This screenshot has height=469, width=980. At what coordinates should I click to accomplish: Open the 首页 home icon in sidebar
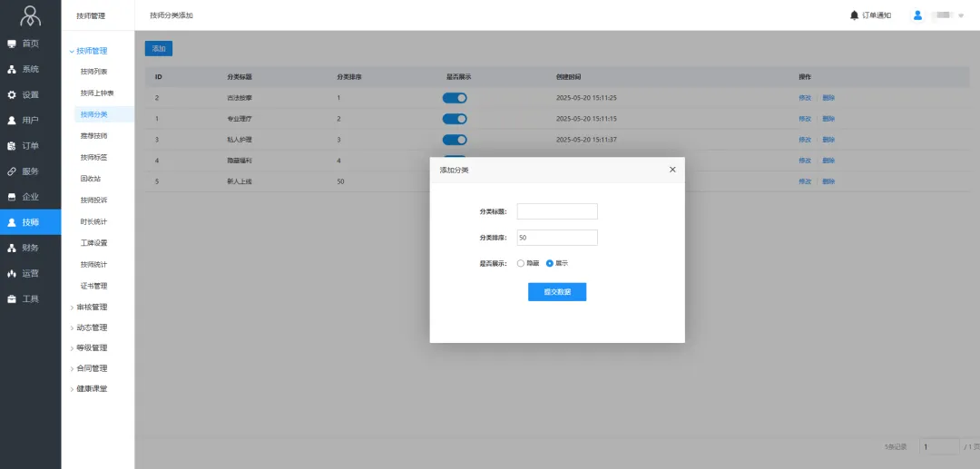[x=12, y=44]
